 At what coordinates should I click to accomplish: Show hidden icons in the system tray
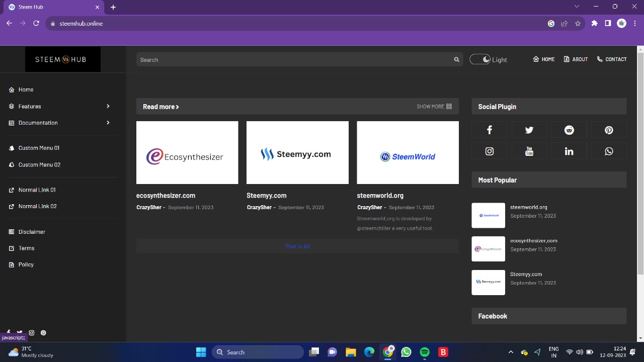511,352
